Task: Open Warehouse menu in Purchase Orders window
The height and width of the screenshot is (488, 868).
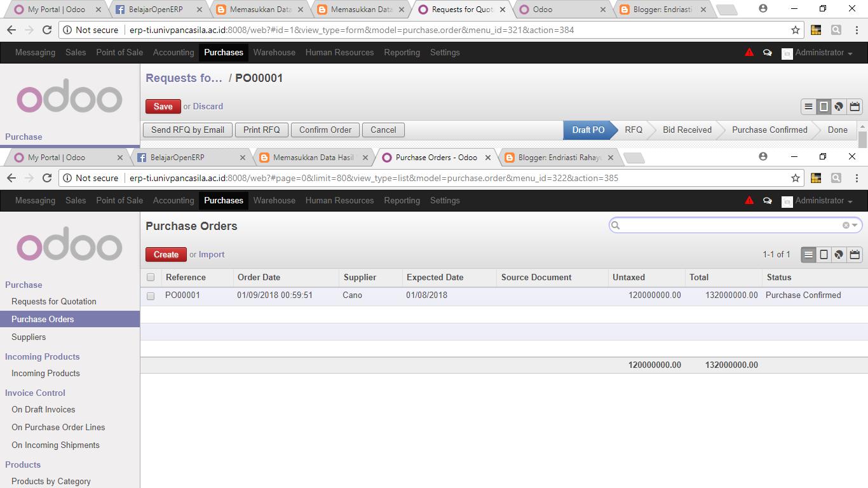Action: 275,201
